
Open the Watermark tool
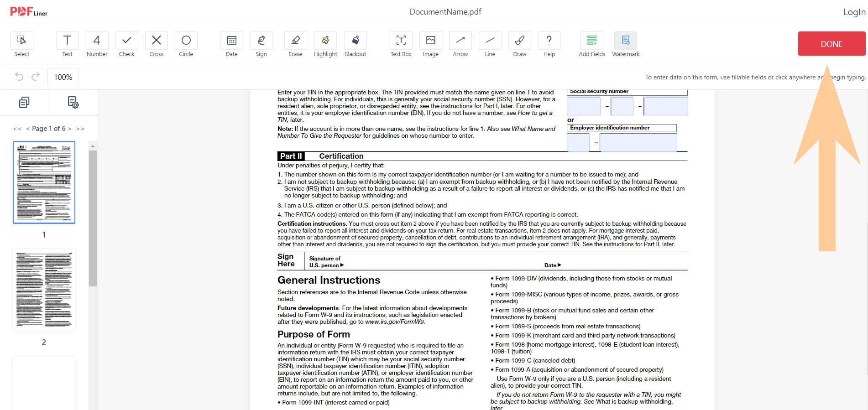[626, 45]
